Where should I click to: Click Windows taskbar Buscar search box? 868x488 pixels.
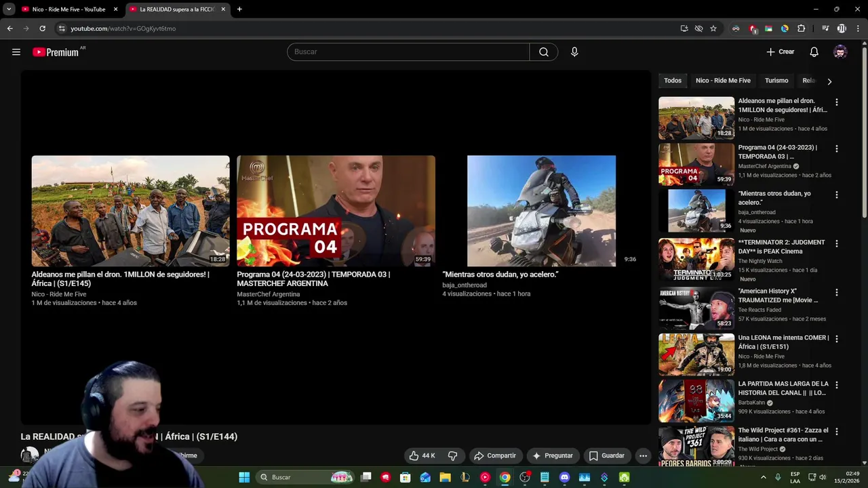point(307,477)
